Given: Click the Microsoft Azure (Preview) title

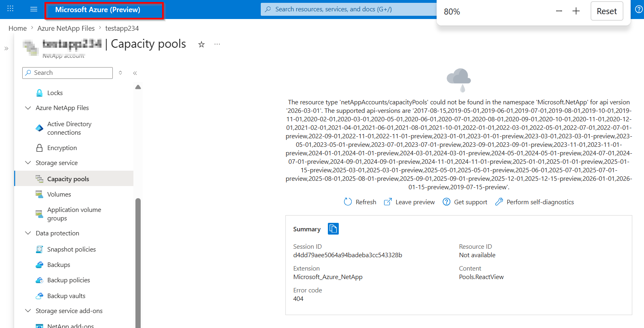Looking at the screenshot, I should (x=98, y=10).
